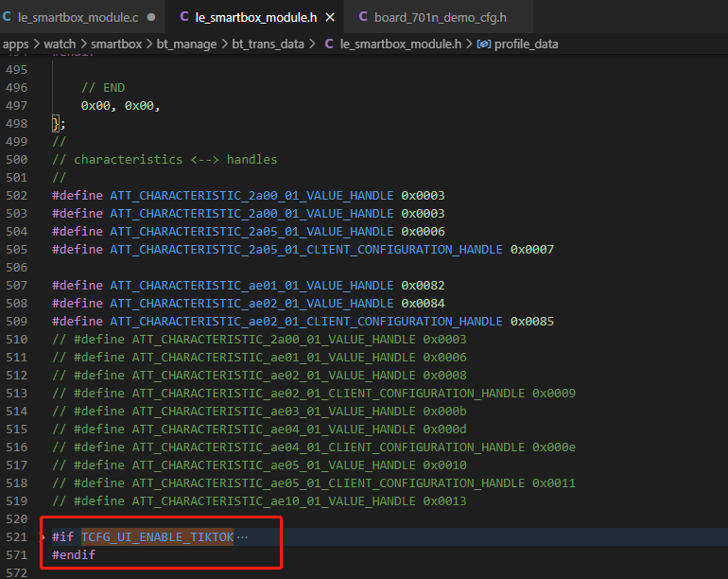Click unsaved dot on le_smartbox_module.c tab
The width and height of the screenshot is (728, 579).
tap(151, 17)
